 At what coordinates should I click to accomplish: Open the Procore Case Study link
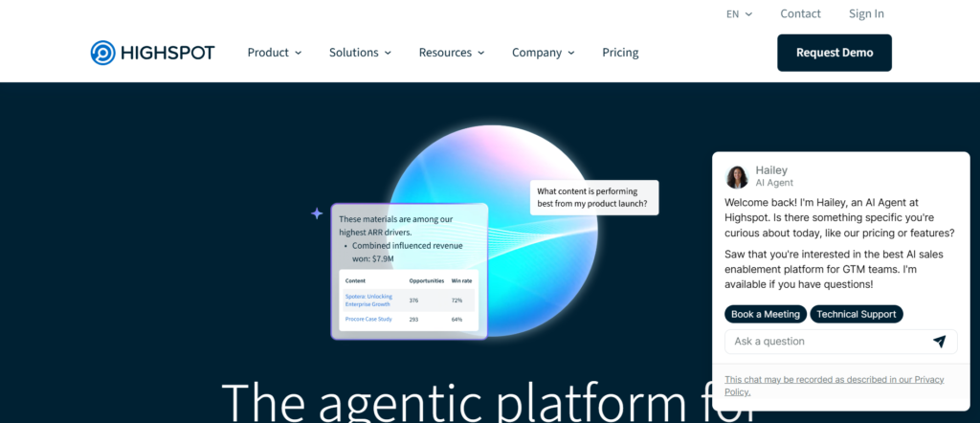click(368, 319)
